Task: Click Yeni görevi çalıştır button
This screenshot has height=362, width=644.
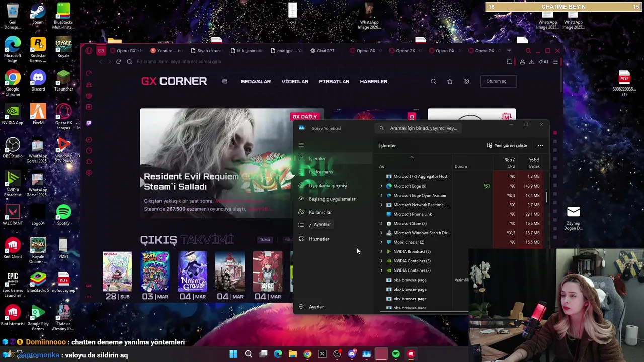Action: pyautogui.click(x=507, y=145)
